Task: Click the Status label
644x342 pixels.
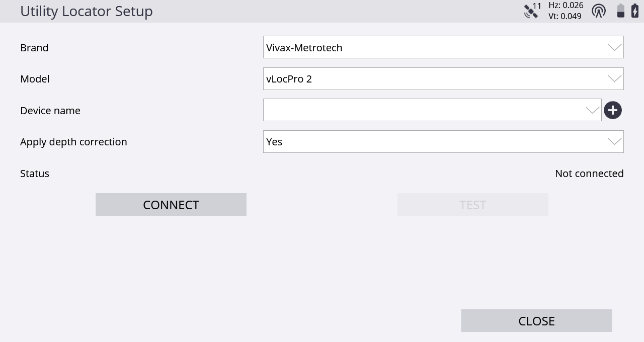Action: [x=35, y=174]
